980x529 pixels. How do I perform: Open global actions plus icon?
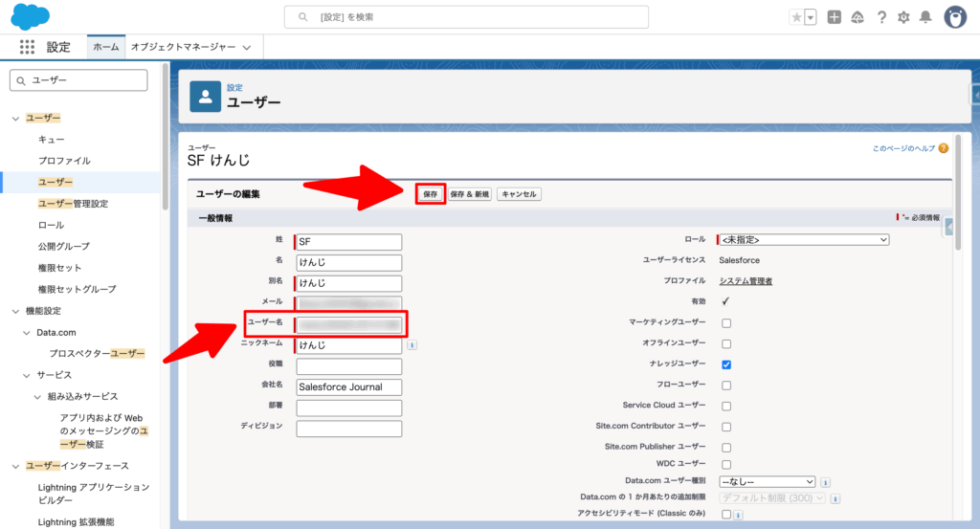coord(835,17)
